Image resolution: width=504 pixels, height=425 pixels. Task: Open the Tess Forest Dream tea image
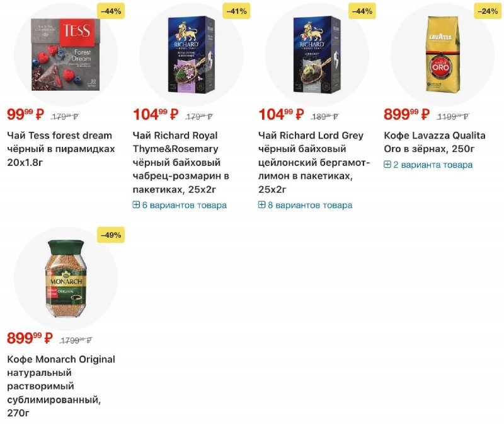[65, 54]
